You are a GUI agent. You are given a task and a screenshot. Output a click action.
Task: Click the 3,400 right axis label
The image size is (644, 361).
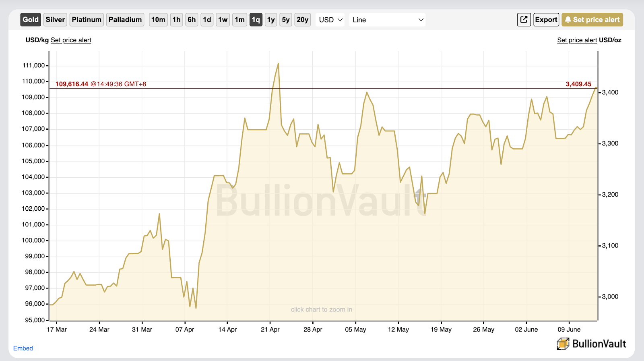click(610, 92)
